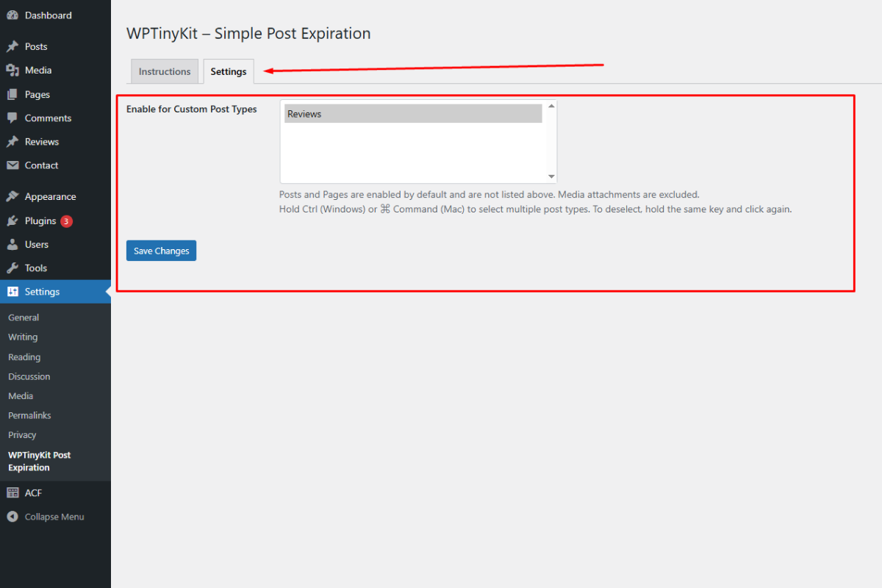Click the listbox scroll down arrow
The height and width of the screenshot is (588, 882).
pyautogui.click(x=551, y=176)
